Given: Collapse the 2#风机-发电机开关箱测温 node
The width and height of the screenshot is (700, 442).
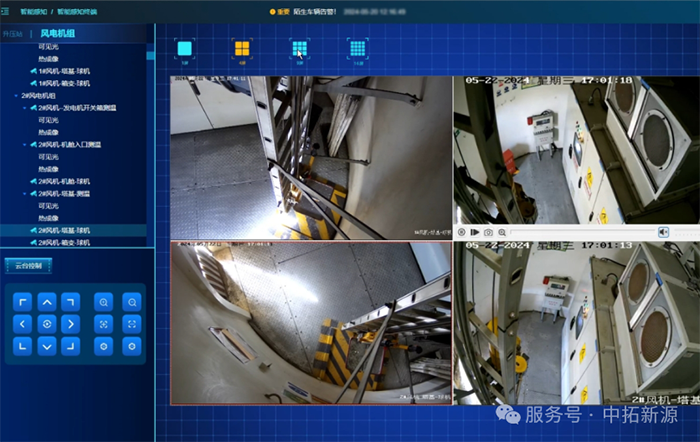Looking at the screenshot, I should (x=25, y=107).
